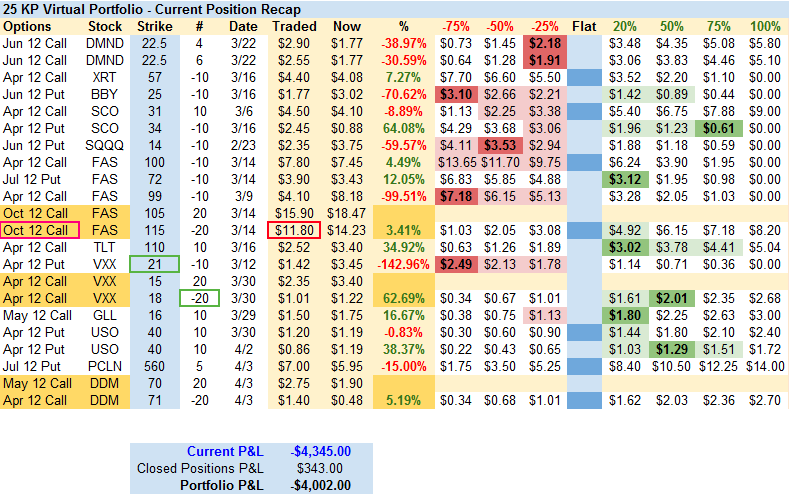The image size is (789, 494).
Task: Select the Traded column header
Action: (295, 25)
